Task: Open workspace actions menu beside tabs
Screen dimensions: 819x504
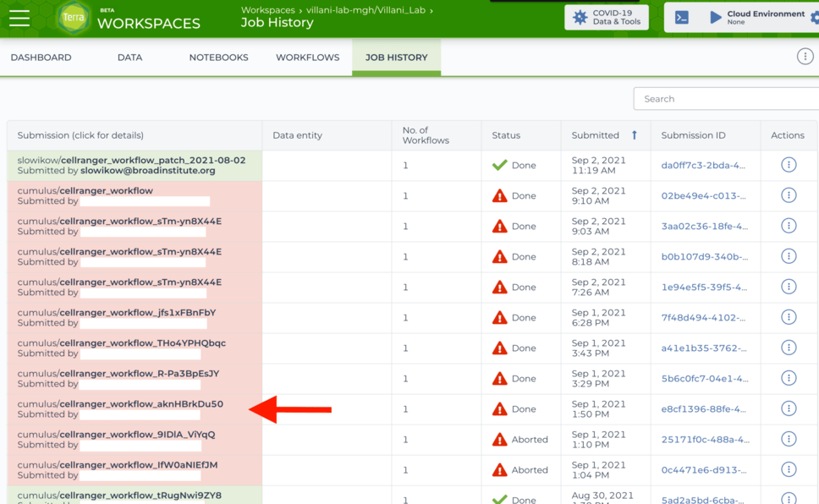Action: (804, 57)
